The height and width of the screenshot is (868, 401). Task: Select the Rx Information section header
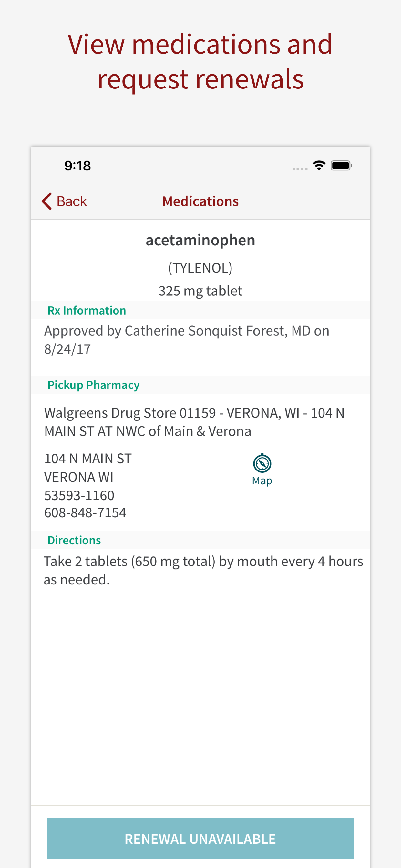click(87, 310)
